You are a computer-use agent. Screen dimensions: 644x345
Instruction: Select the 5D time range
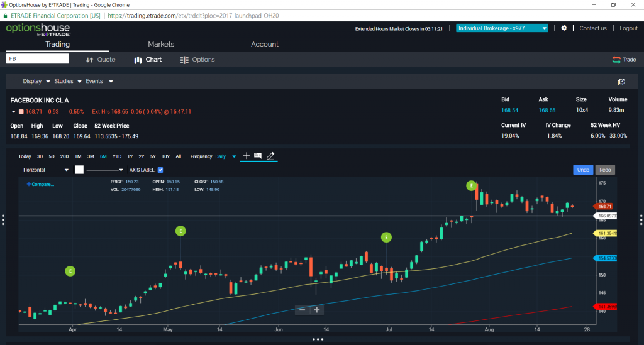click(52, 156)
